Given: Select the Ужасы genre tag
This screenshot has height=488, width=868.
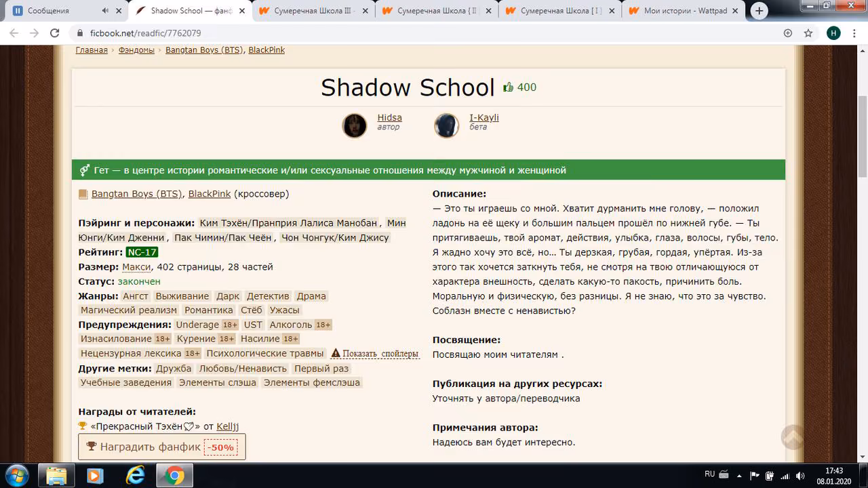Looking at the screenshot, I should [284, 310].
